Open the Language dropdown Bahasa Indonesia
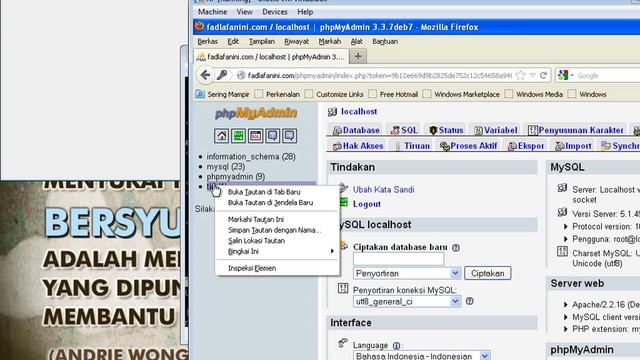640x360 pixels. (422, 356)
